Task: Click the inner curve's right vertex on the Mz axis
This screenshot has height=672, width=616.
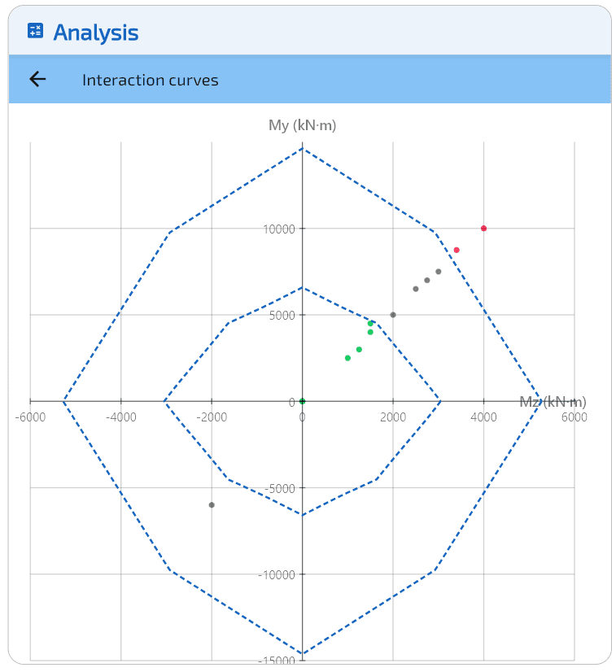Action: click(x=440, y=401)
